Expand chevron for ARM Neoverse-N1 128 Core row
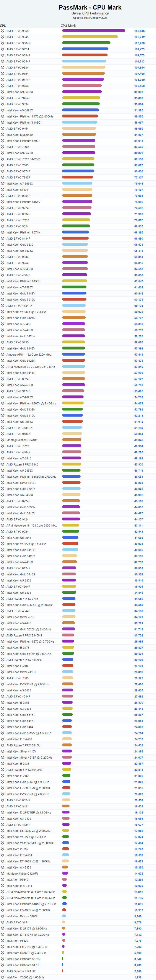 (3, 526)
